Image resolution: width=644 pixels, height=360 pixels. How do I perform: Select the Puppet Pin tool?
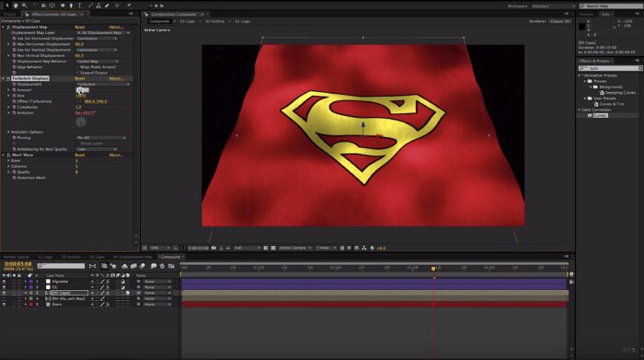coord(129,6)
